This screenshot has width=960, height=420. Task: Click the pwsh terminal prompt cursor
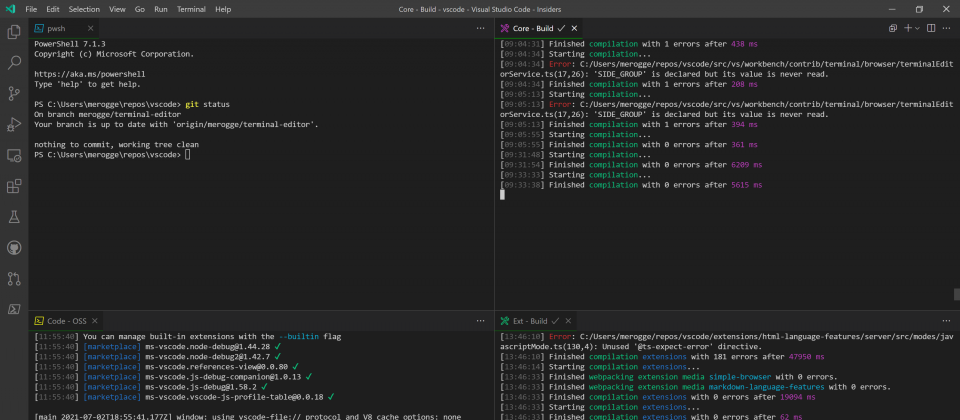(188, 155)
